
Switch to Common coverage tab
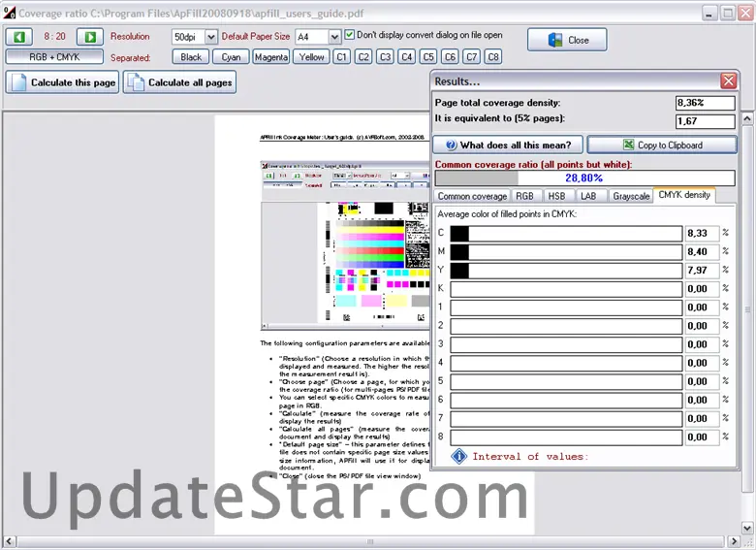tap(472, 196)
